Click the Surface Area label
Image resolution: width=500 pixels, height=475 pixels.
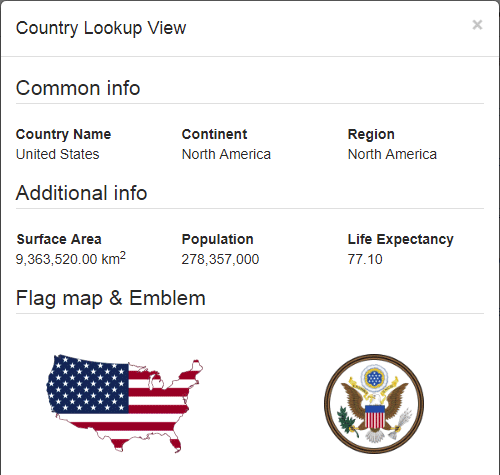59,239
